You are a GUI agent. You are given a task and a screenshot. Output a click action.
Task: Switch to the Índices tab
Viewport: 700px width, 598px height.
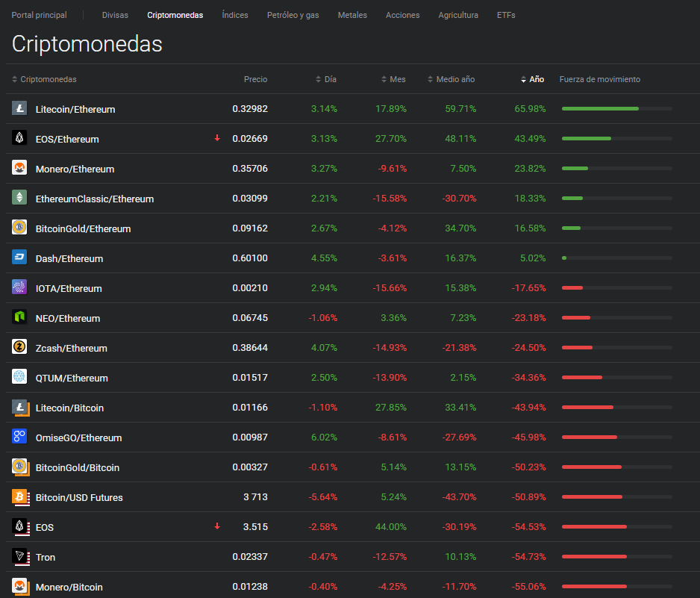235,15
